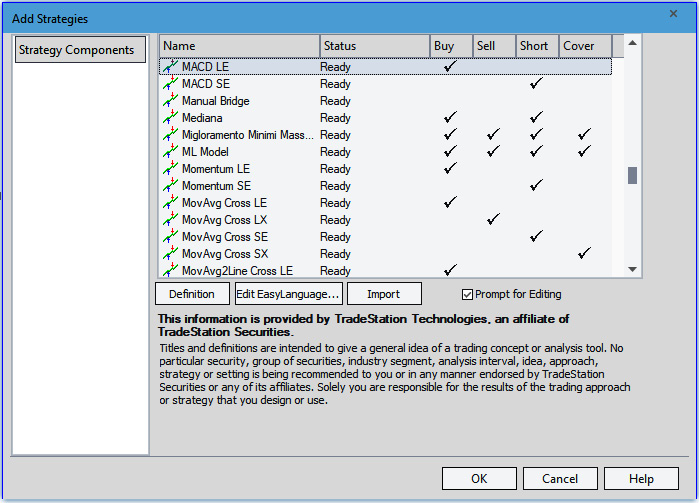The width and height of the screenshot is (699, 503).
Task: Select the MovAvg Cross LX strategy name
Action: click(224, 219)
